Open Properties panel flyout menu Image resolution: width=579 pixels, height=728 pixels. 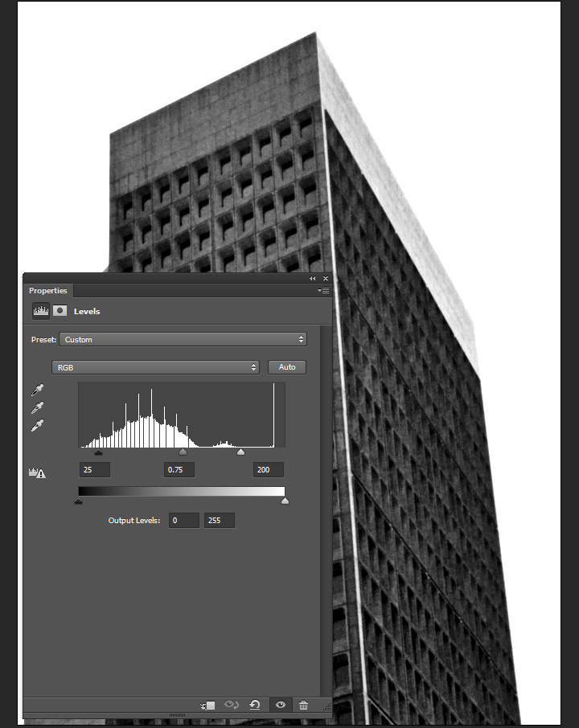pos(323,290)
